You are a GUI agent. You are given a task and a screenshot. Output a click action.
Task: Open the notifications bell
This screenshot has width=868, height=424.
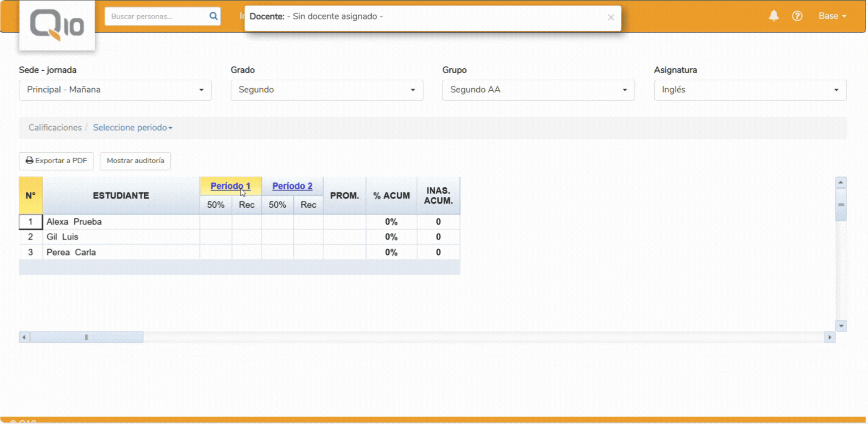pyautogui.click(x=773, y=16)
